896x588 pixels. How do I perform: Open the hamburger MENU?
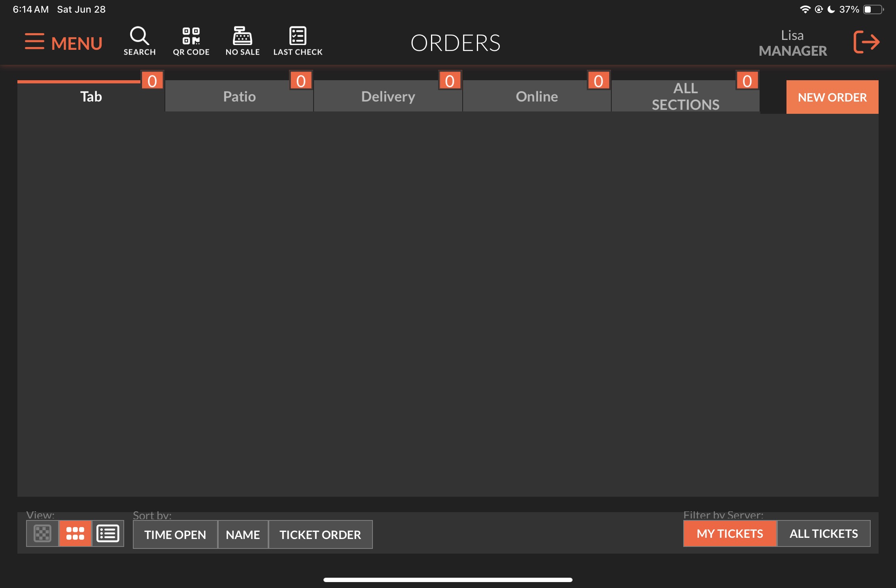tap(63, 42)
